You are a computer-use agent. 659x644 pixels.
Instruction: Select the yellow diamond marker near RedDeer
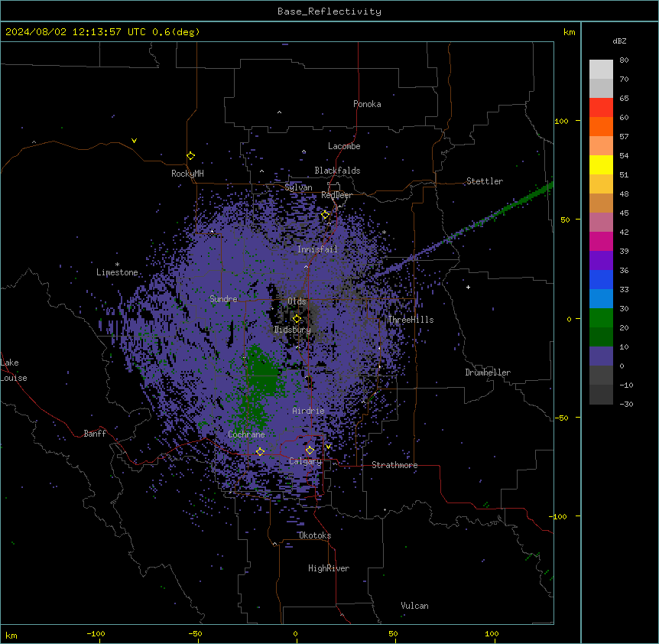point(325,215)
